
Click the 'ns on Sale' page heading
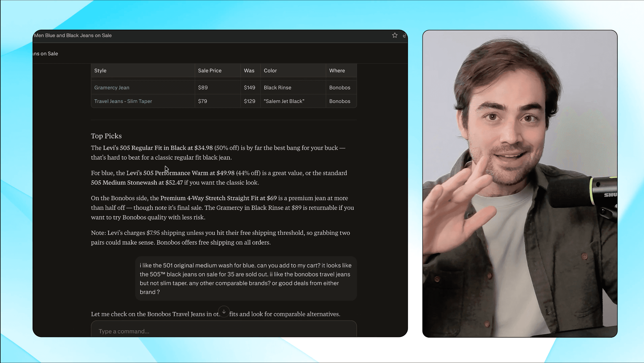(x=45, y=53)
